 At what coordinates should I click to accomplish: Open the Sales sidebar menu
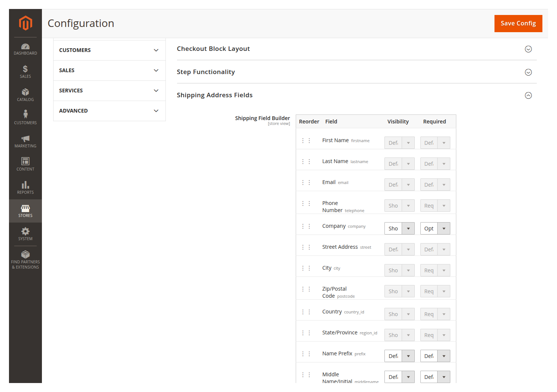coord(25,72)
